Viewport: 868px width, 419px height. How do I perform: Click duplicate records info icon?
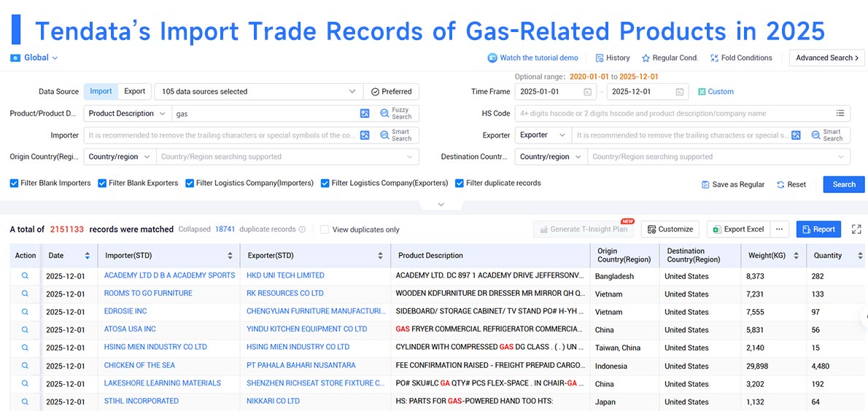[302, 230]
